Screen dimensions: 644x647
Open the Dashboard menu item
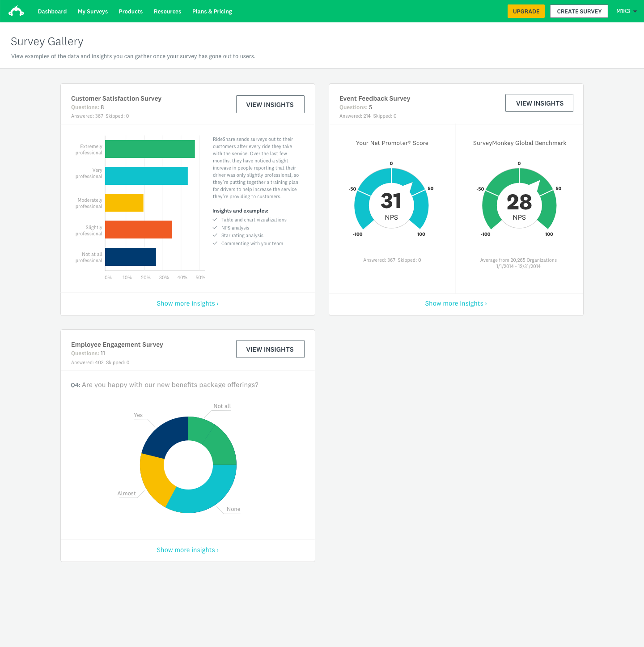[x=52, y=12]
